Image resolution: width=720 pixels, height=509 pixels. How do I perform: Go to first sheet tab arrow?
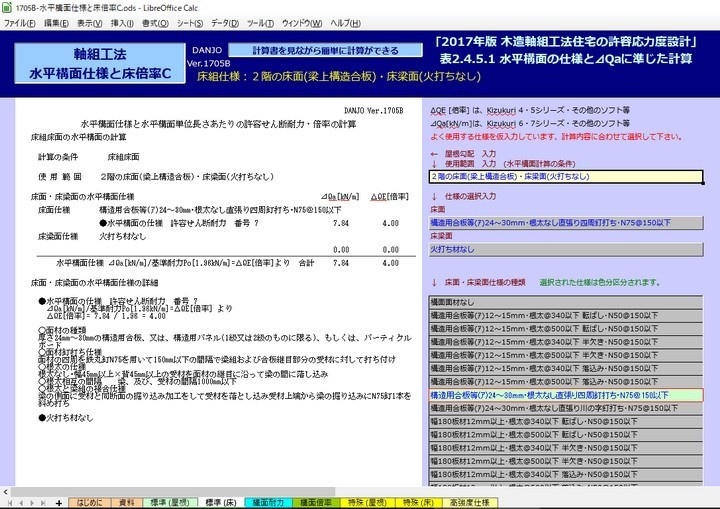[10, 503]
